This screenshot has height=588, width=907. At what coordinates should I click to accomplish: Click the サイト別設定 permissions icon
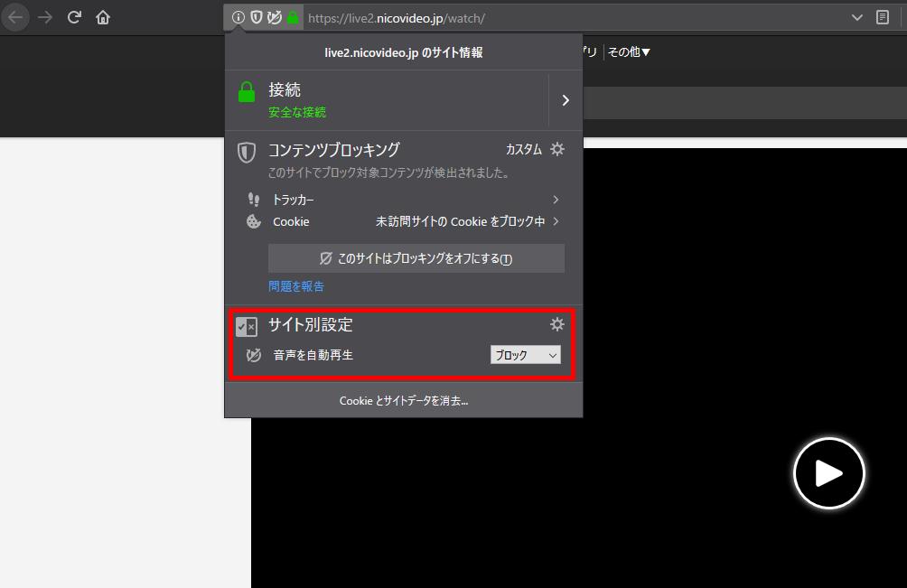click(247, 327)
